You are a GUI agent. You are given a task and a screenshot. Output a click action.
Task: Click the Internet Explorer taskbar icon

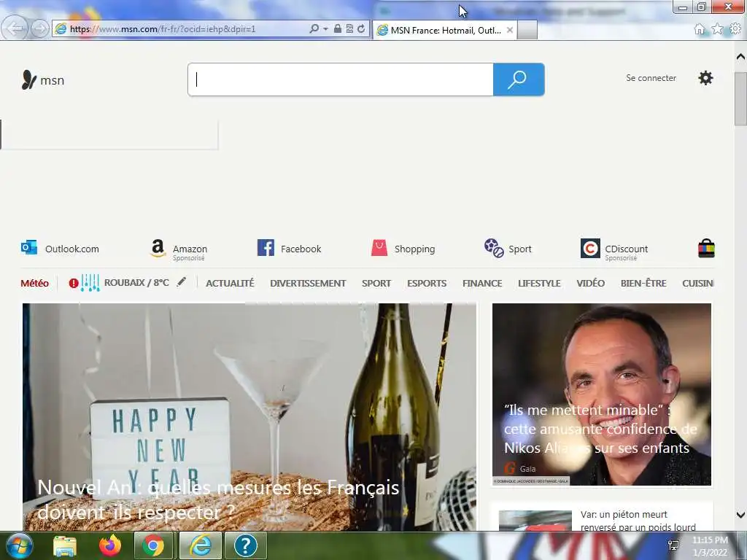[201, 545]
